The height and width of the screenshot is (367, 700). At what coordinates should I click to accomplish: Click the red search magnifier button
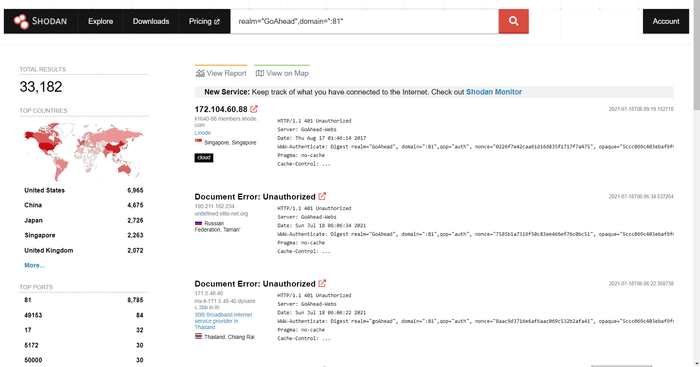click(513, 21)
